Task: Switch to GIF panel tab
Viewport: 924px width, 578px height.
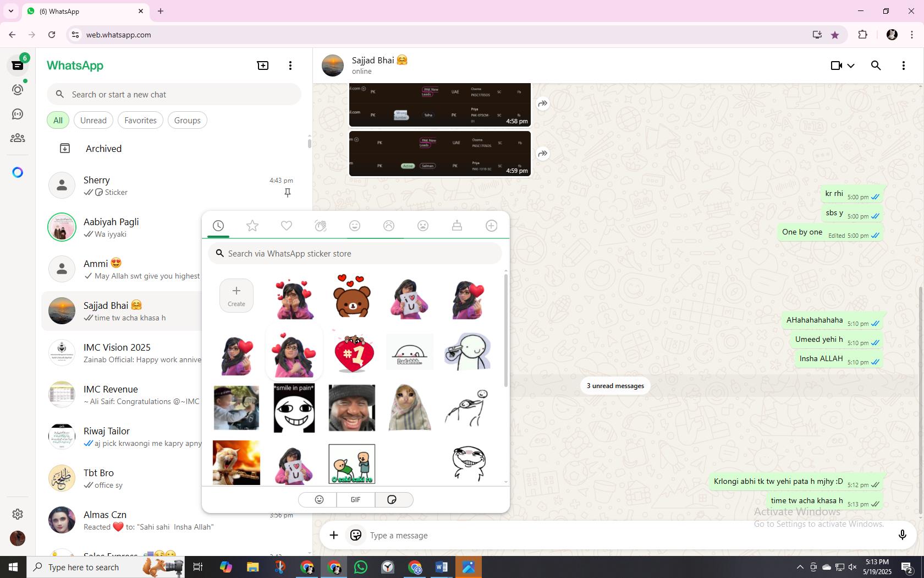Action: tap(356, 499)
